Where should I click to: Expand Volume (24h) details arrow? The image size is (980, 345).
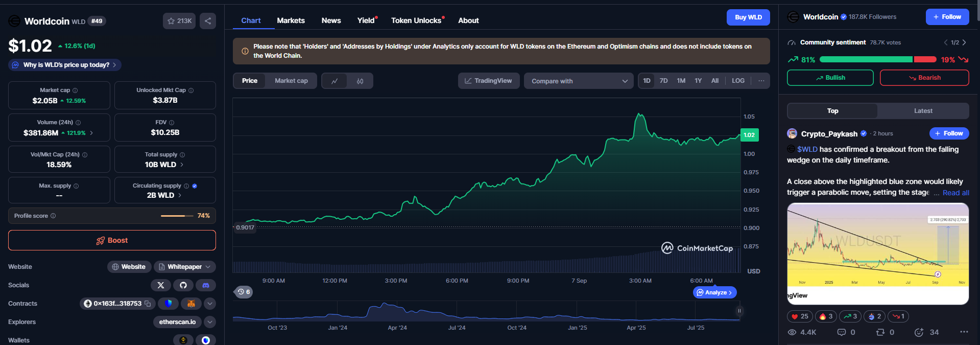click(x=91, y=133)
